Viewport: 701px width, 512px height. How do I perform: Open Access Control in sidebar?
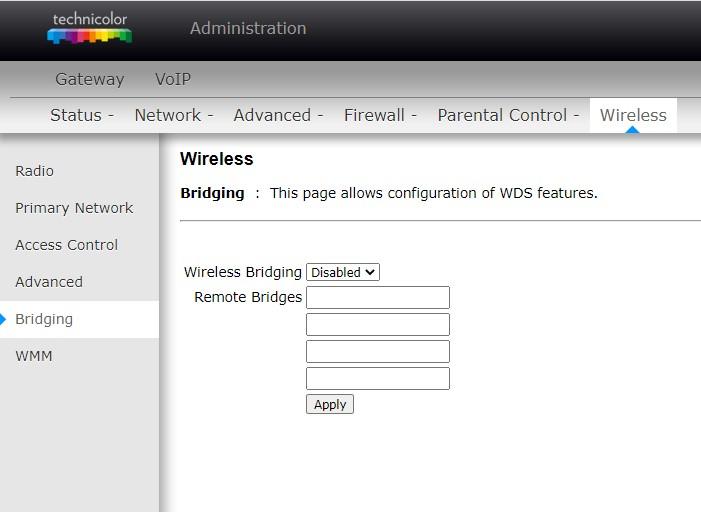[67, 245]
